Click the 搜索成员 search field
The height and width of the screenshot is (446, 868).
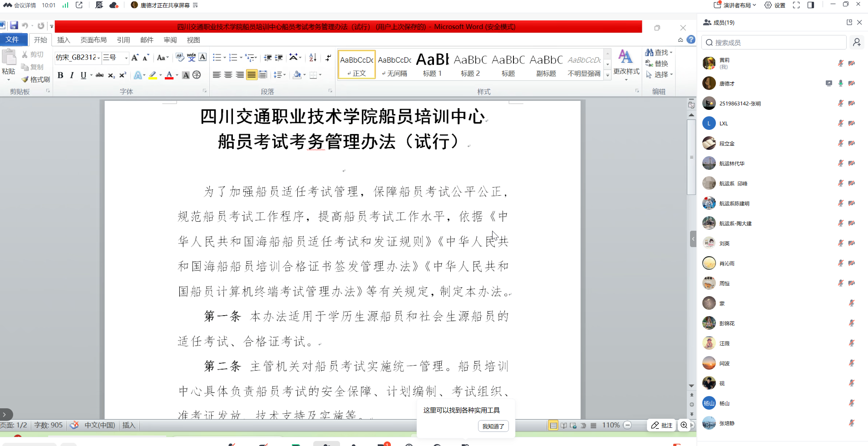774,43
